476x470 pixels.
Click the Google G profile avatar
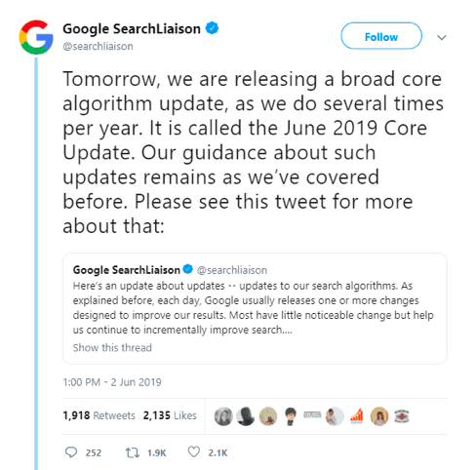(36, 37)
